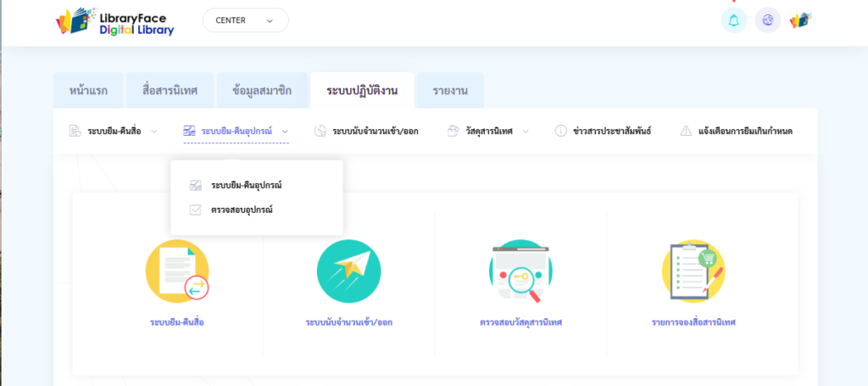Image resolution: width=868 pixels, height=386 pixels.
Task: Select the รายงาน tab
Action: click(x=450, y=91)
